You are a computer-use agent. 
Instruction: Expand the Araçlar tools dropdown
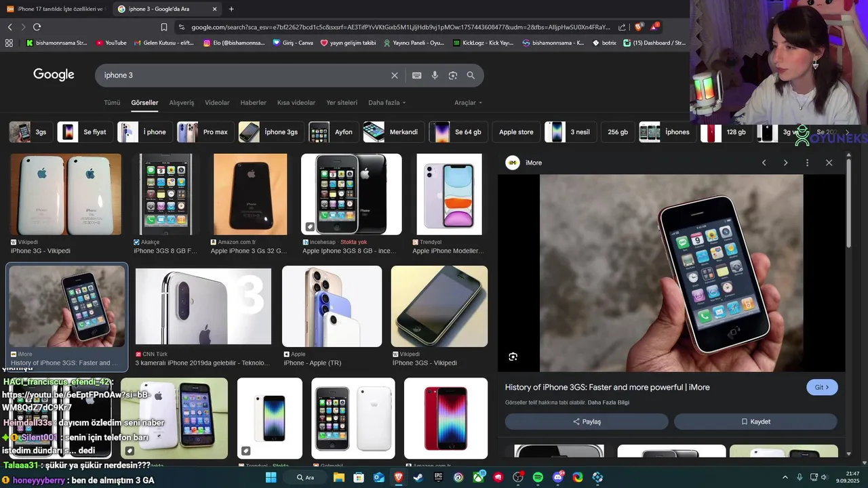click(468, 102)
